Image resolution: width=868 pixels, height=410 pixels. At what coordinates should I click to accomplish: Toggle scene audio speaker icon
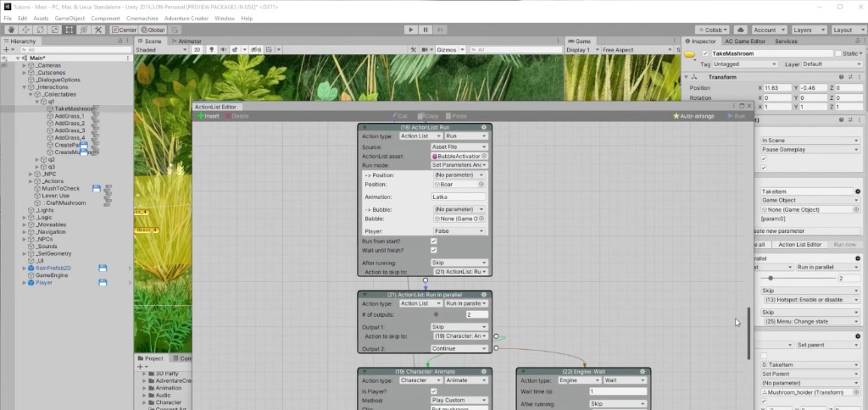click(x=223, y=50)
